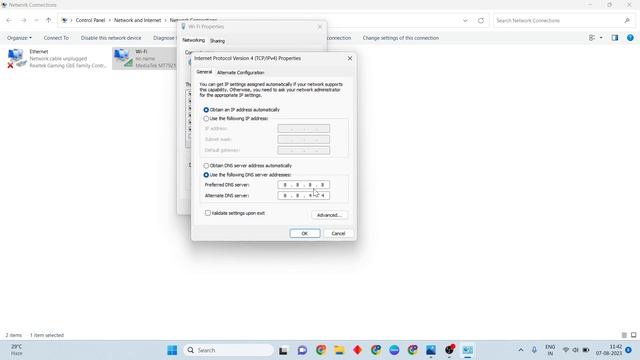Go forward in Network Connections window
This screenshot has height=360, width=640.
point(23,20)
